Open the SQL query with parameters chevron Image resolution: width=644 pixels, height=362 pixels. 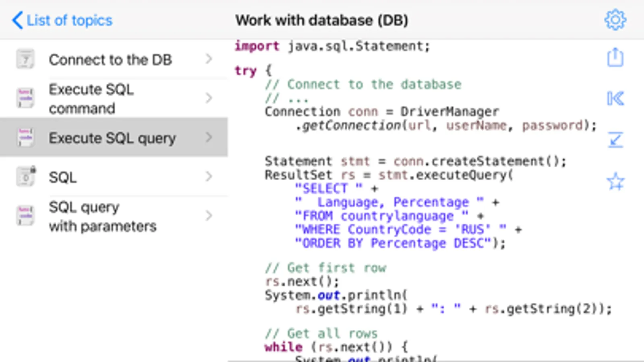209,216
